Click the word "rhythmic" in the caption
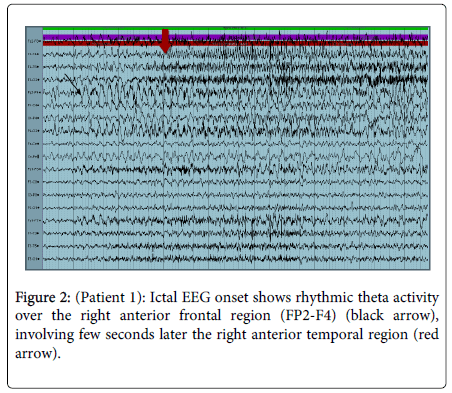 tap(324, 298)
